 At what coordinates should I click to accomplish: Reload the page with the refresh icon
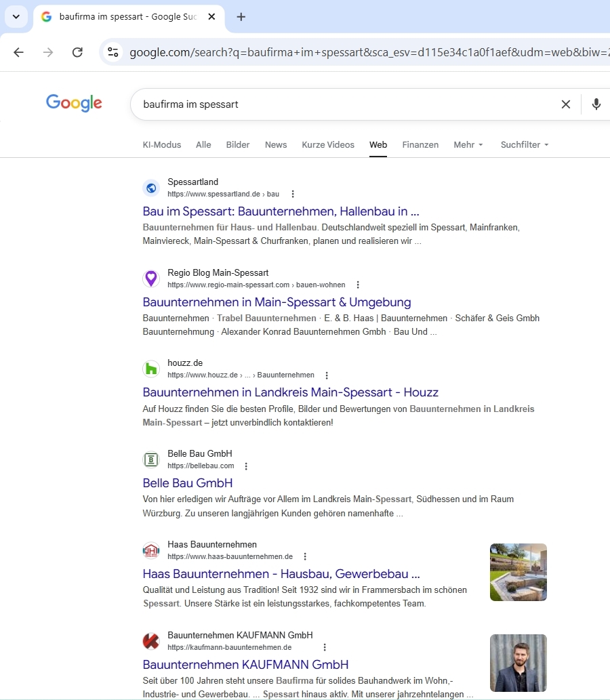click(x=77, y=52)
